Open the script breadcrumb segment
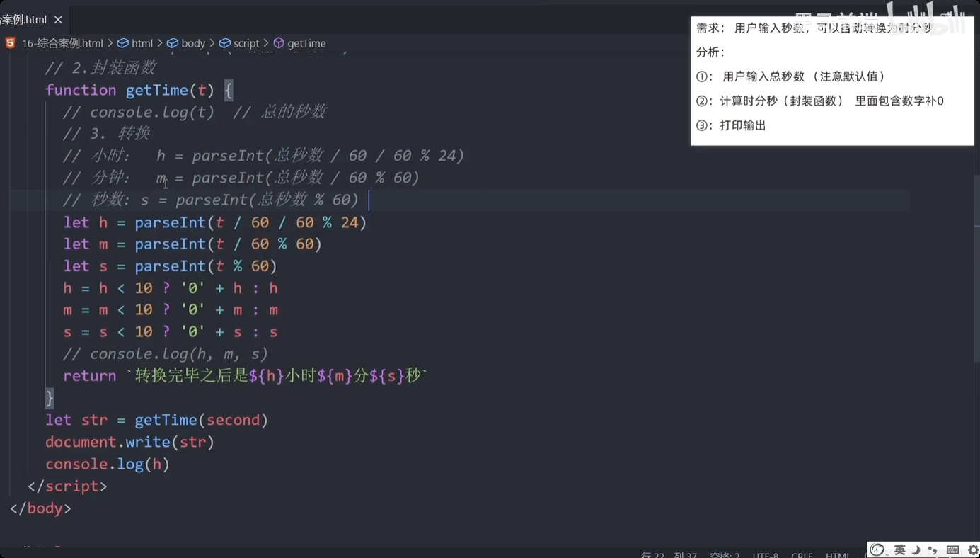This screenshot has height=558, width=980. [x=246, y=43]
